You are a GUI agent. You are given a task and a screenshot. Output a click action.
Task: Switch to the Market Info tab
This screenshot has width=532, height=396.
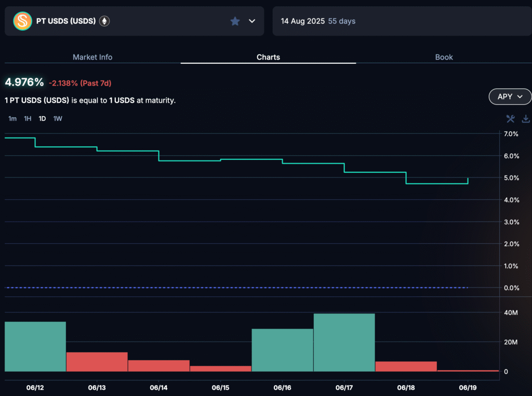pos(92,57)
